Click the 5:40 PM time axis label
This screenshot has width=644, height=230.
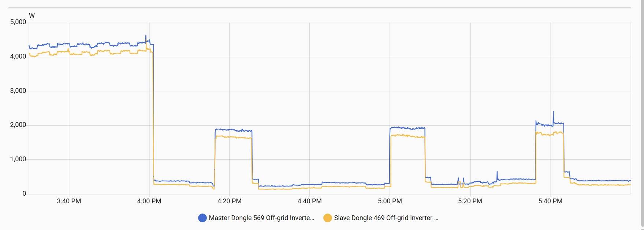tap(550, 201)
